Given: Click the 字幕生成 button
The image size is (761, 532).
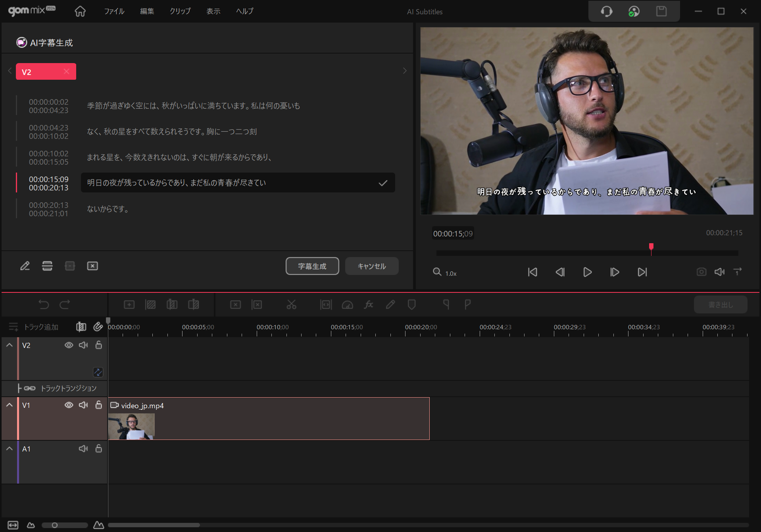Looking at the screenshot, I should (x=312, y=266).
